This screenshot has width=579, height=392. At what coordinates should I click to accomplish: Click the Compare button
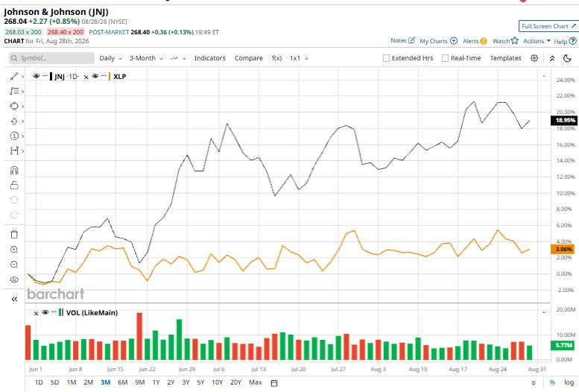pos(248,58)
